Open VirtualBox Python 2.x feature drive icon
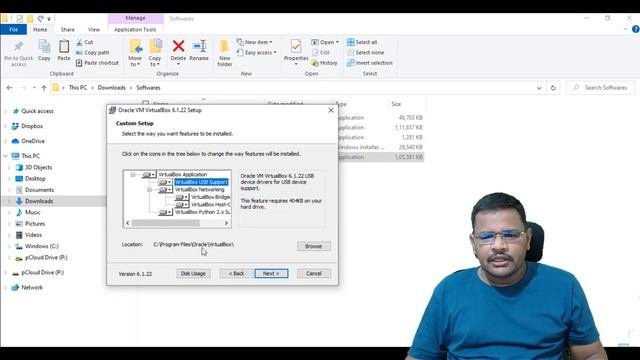This screenshot has width=640, height=360. (x=165, y=212)
